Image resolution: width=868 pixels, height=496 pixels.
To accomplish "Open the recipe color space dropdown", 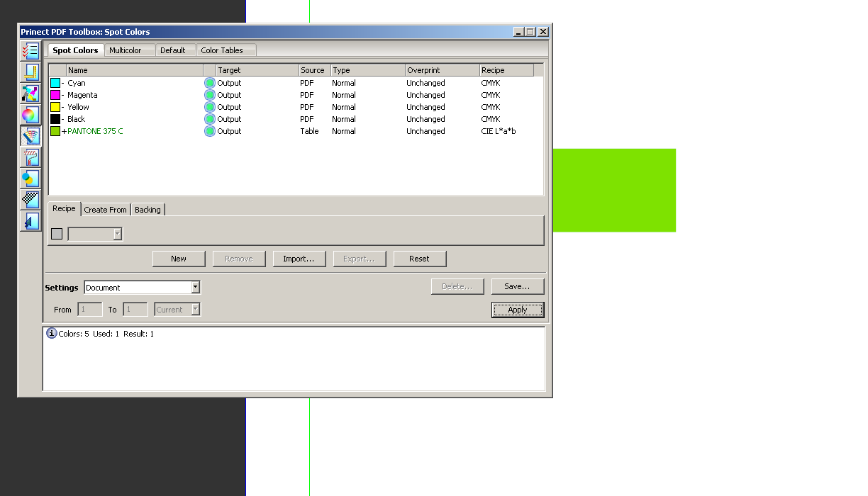I will coord(95,234).
